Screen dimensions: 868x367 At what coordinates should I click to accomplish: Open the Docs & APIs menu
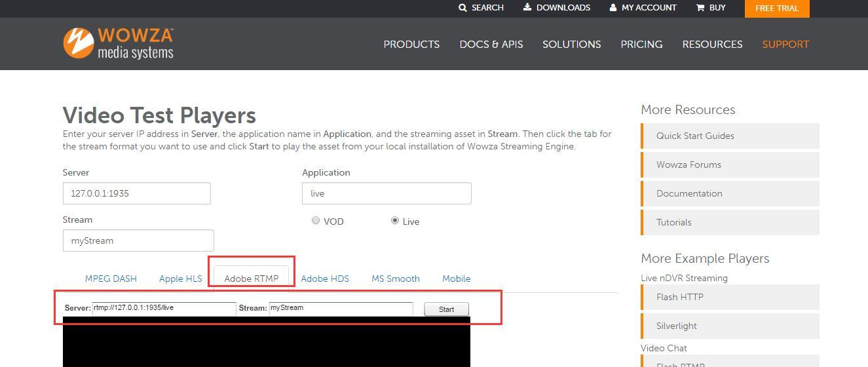click(491, 45)
